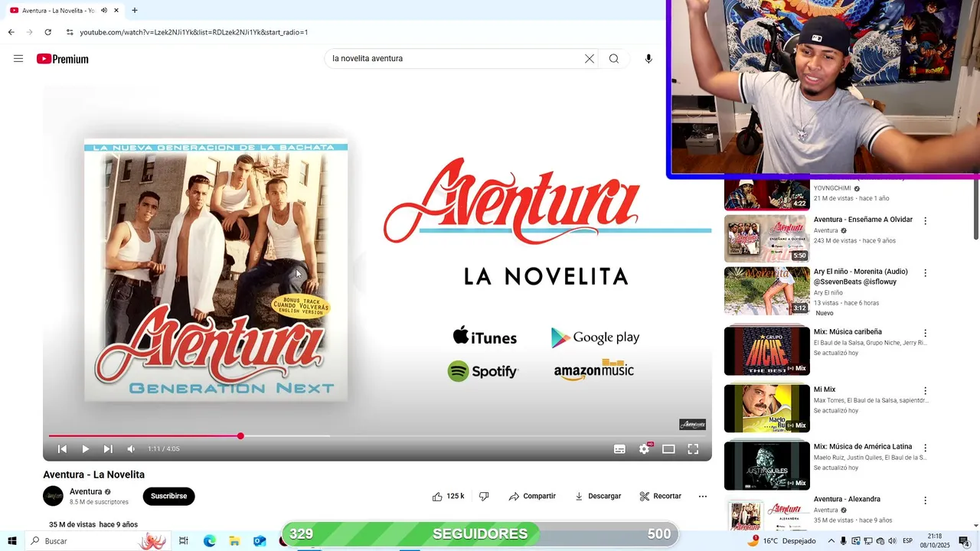Click the Suscribirse button
Screen dimensions: 980x551
pyautogui.click(x=168, y=496)
